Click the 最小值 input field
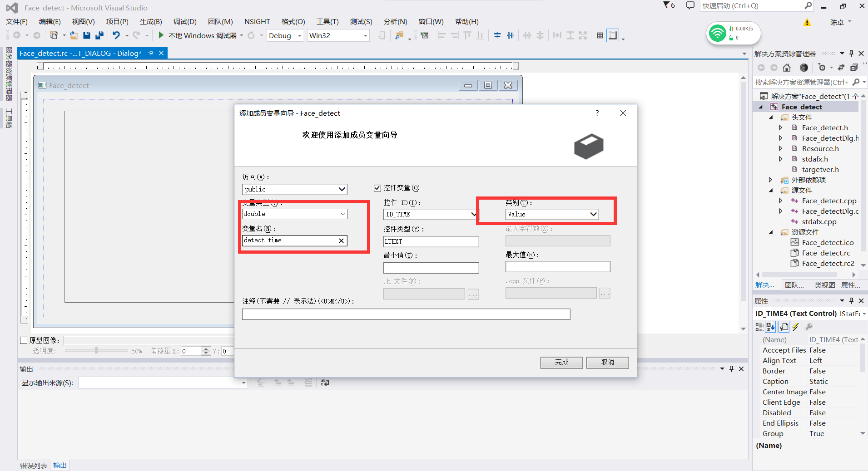Screen dimensions: 868x471 (431, 268)
